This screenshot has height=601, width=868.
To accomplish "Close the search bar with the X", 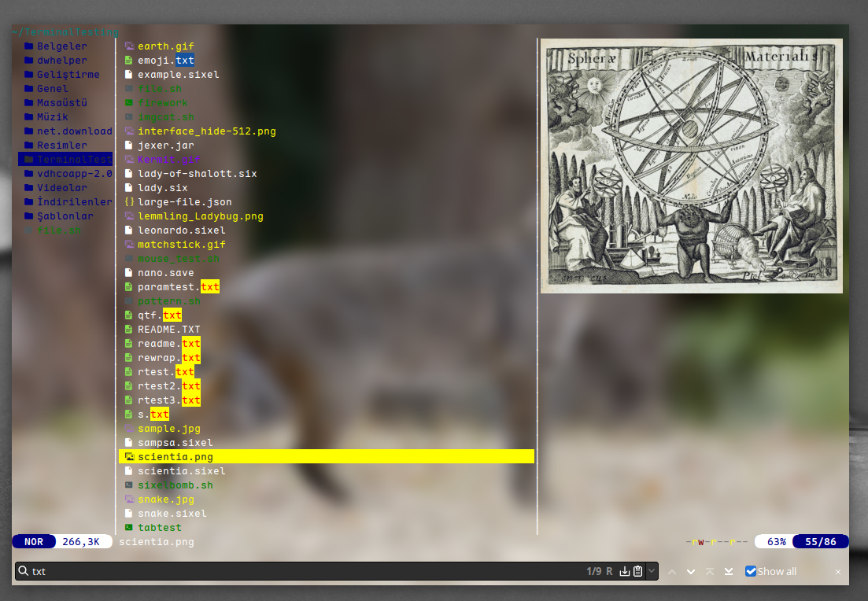I will tap(838, 571).
